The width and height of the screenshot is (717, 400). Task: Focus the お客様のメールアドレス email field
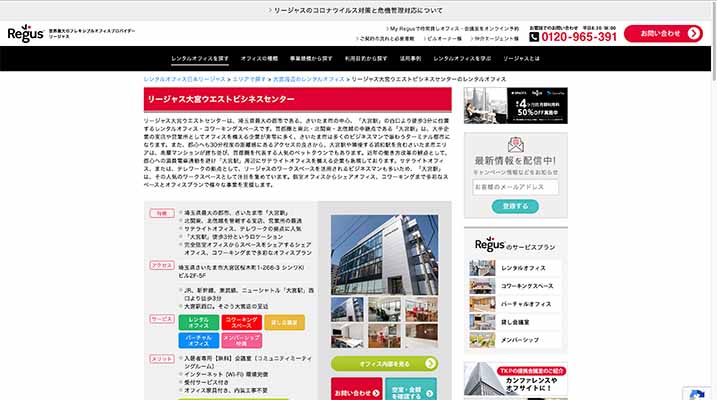pos(515,187)
